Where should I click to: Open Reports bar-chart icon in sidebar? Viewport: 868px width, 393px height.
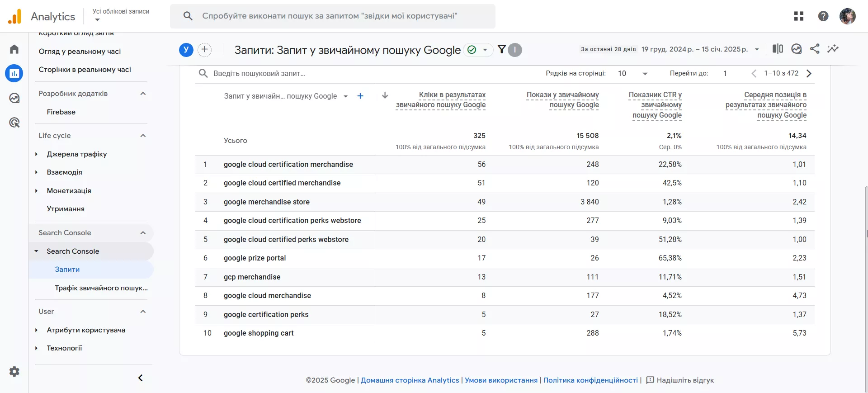tap(14, 73)
